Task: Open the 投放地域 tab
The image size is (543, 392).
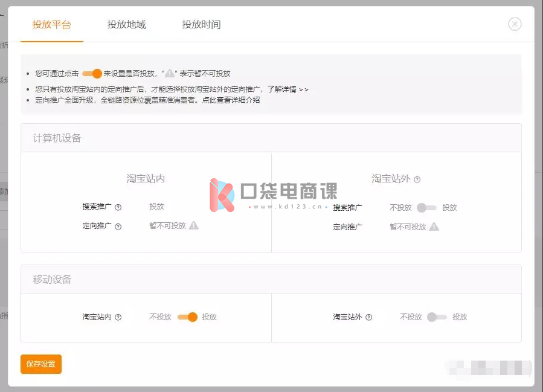Action: pos(126,25)
